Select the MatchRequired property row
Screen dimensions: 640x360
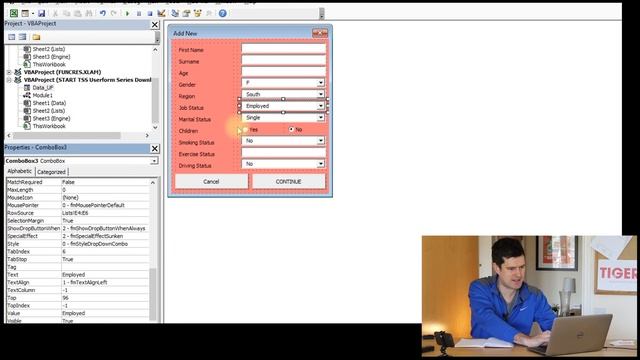tap(78, 182)
